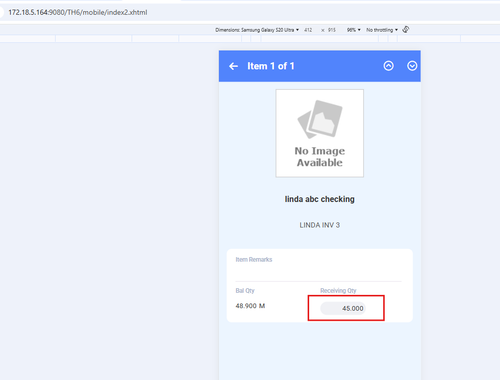The width and height of the screenshot is (500, 380).
Task: Click the 'LINDA INV 3' text
Action: 319,225
